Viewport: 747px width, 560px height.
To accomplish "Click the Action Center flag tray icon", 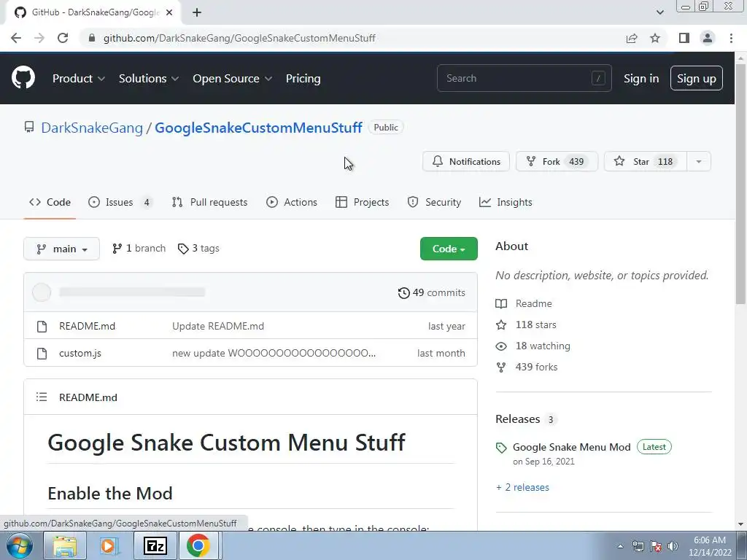I will (x=656, y=546).
